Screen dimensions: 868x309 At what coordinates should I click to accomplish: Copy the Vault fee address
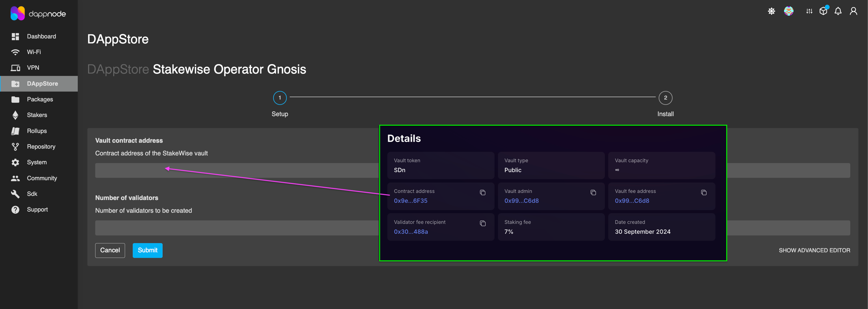point(703,193)
